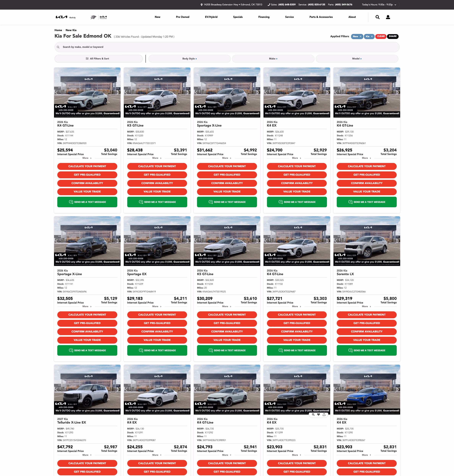
Task: Open the Financing menu
Action: (x=264, y=17)
